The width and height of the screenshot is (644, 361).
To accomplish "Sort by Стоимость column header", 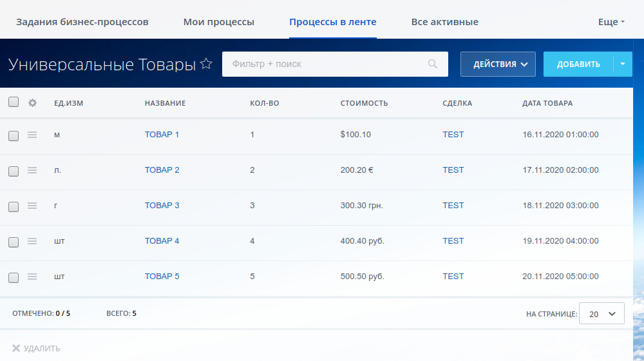I will pyautogui.click(x=364, y=103).
